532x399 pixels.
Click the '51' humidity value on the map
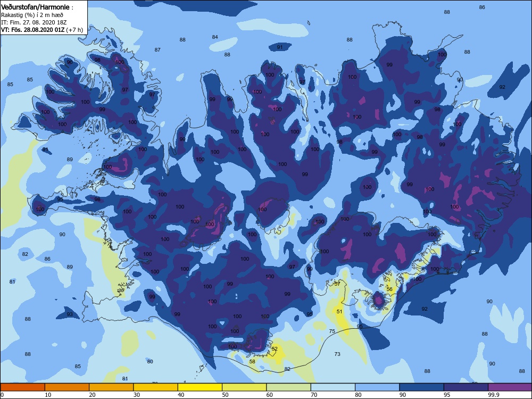339,311
